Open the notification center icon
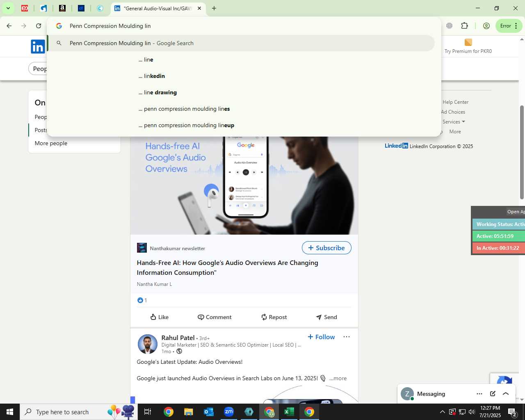 click(x=513, y=412)
